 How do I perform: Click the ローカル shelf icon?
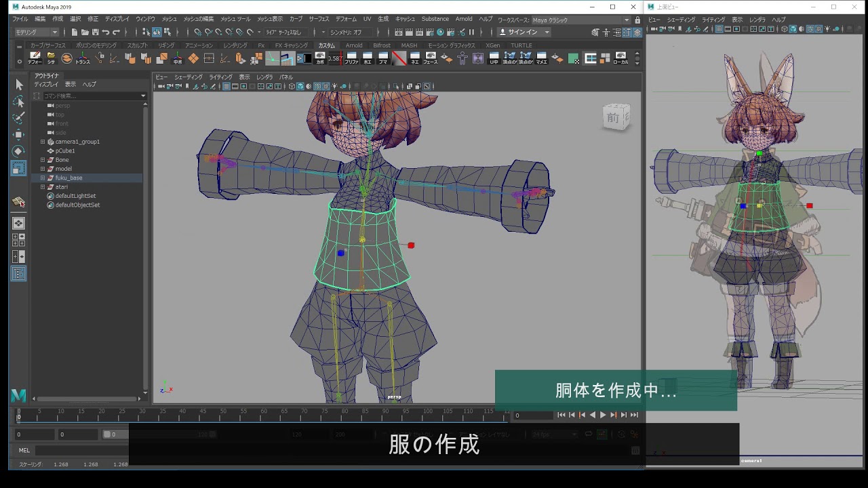tap(620, 58)
